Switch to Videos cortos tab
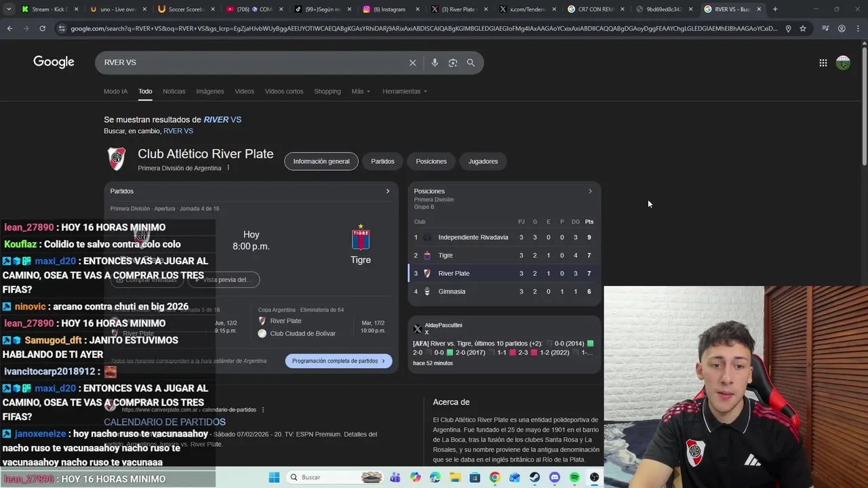868x488 pixels. pyautogui.click(x=284, y=91)
